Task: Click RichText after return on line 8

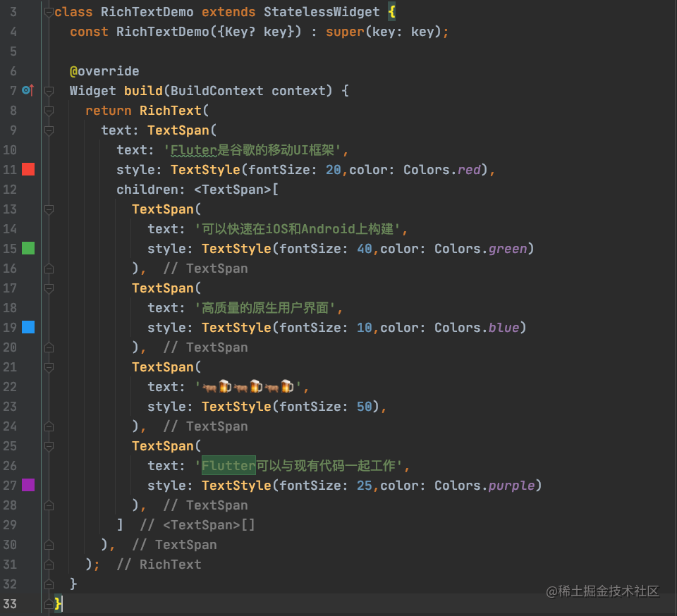Action: pyautogui.click(x=171, y=111)
